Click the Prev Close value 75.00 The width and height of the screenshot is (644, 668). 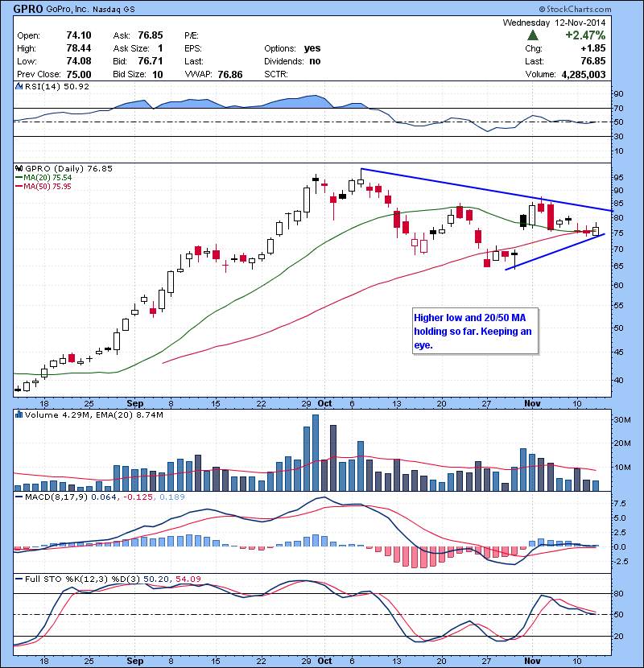[x=79, y=74]
